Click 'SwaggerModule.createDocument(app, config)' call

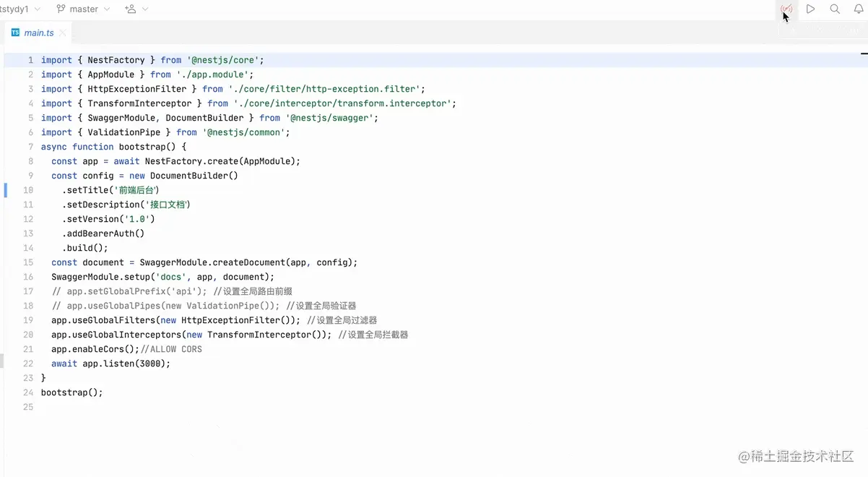(x=246, y=262)
